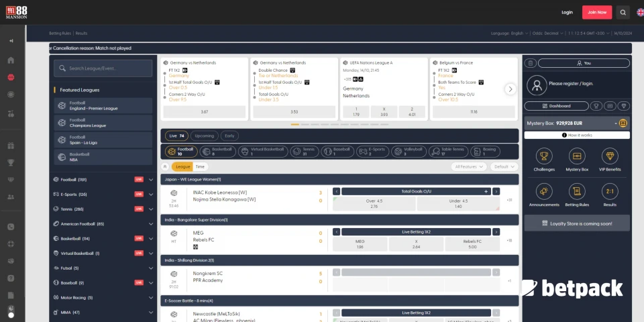Image resolution: width=644 pixels, height=322 pixels.
Task: Select first carousel page indicator
Action: (x=295, y=125)
